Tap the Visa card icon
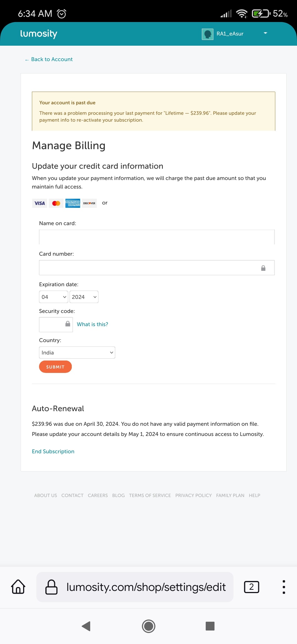 40,203
